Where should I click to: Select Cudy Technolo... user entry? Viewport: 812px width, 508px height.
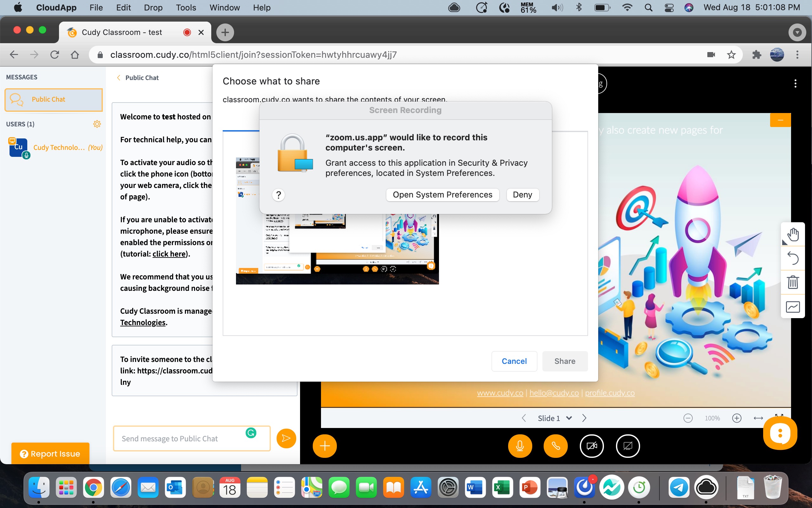click(56, 148)
